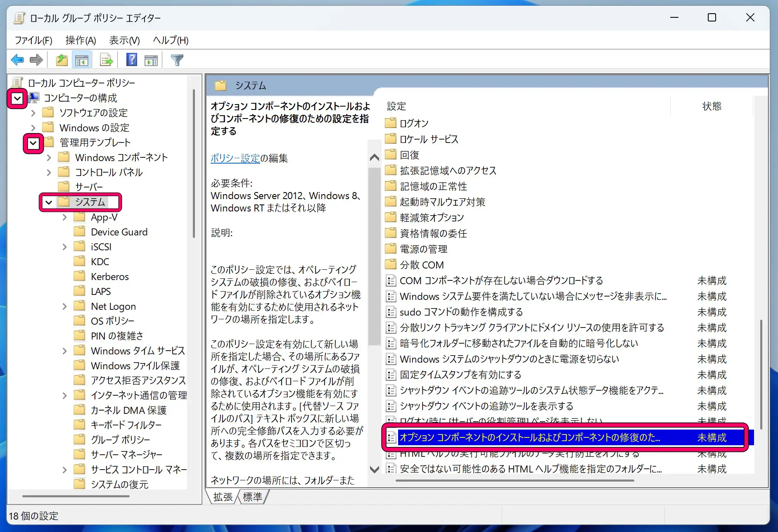Open the 表示(V) menu
Viewport: 778px width, 532px height.
click(x=124, y=40)
